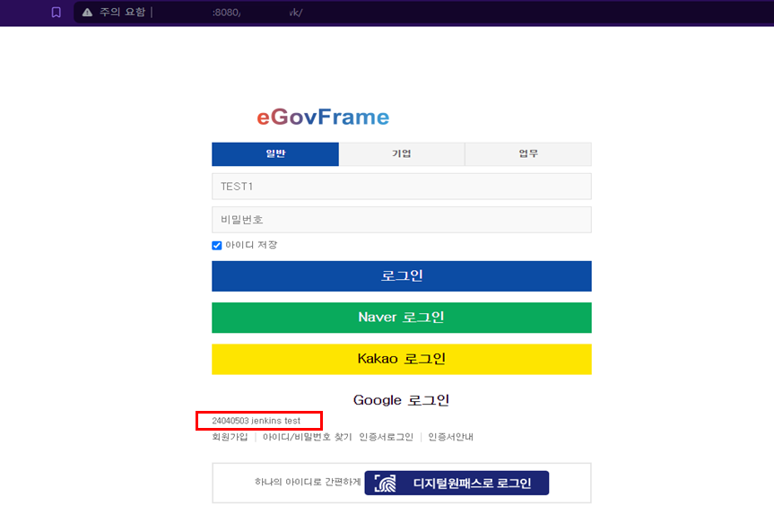Image resolution: width=774 pixels, height=532 pixels.
Task: Click the Naver 로그인 button
Action: coord(402,318)
